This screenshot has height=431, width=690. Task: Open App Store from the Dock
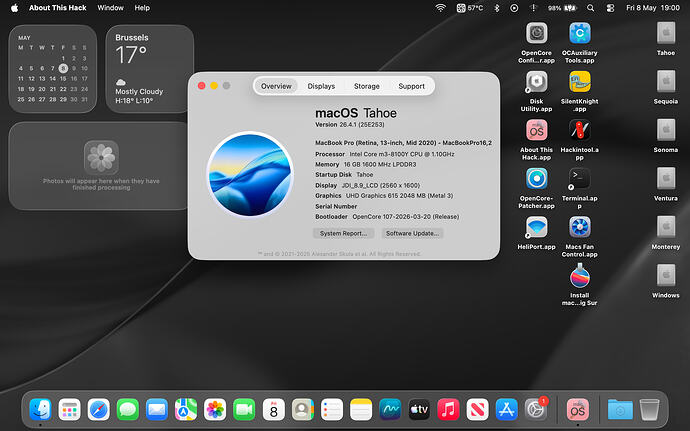tap(506, 409)
